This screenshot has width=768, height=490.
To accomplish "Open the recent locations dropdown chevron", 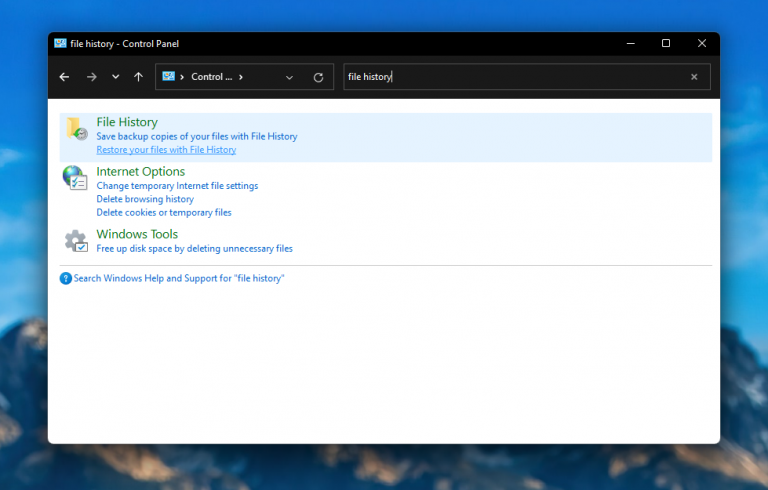I will pyautogui.click(x=116, y=77).
